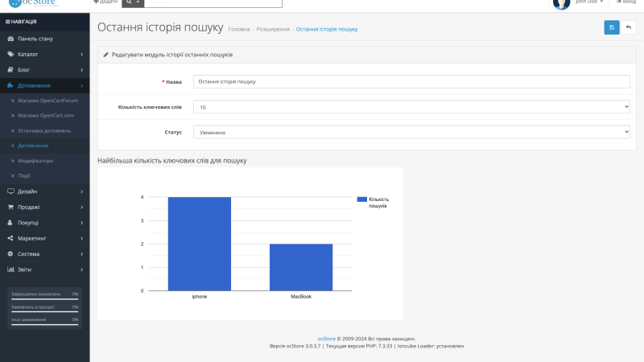
Task: Click the Доповнення puzzle icon
Action: click(x=10, y=85)
